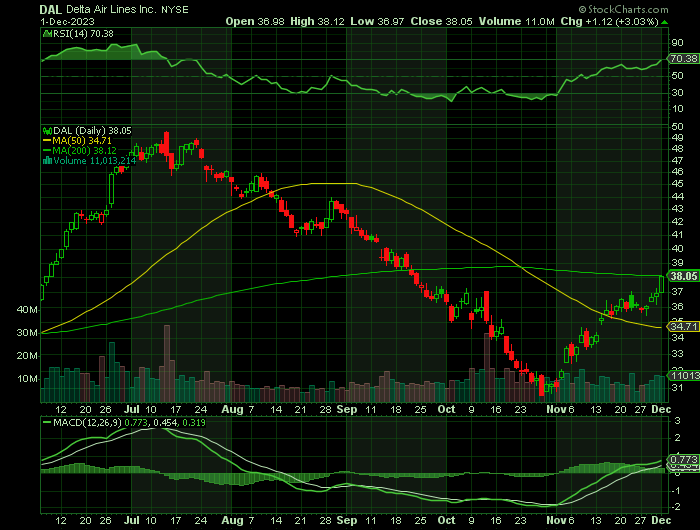Click the 'MACD(12,26,9)' legend text
700x530 pixels.
coord(88,422)
